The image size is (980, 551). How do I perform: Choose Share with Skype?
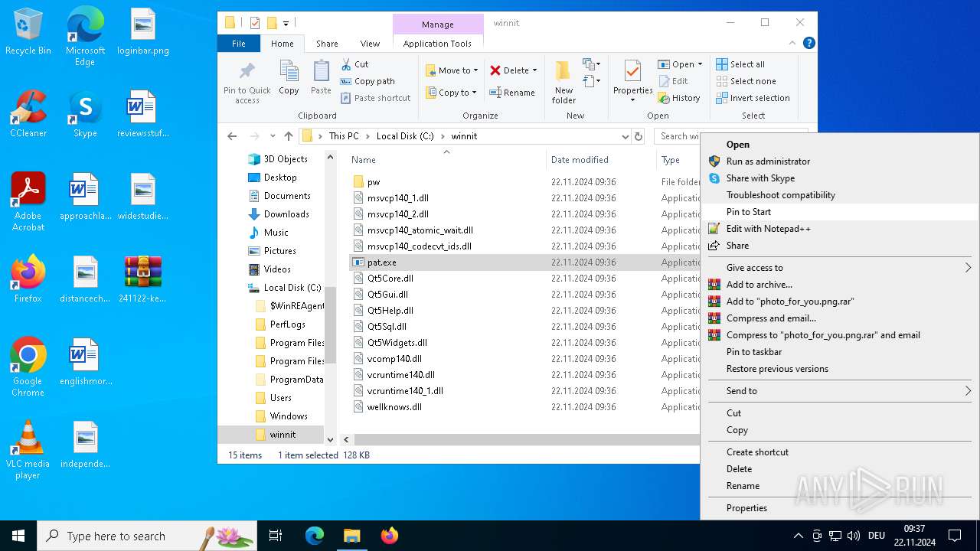[840, 178]
